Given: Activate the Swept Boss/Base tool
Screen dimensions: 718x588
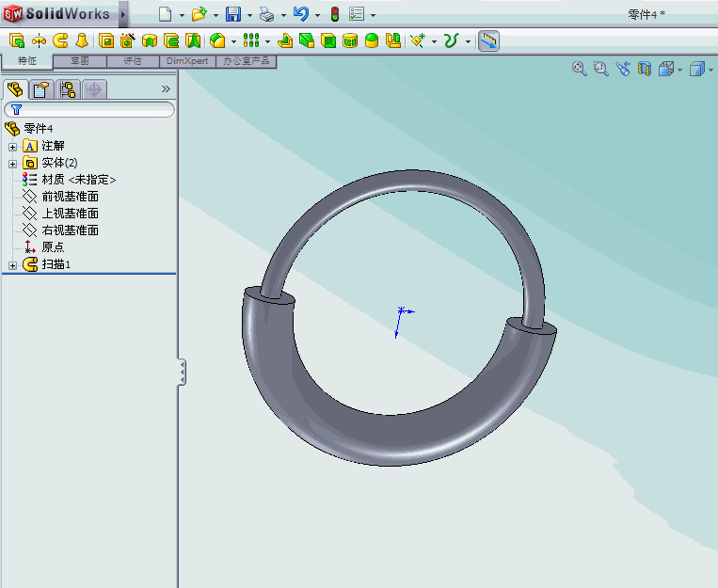Looking at the screenshot, I should [60, 40].
